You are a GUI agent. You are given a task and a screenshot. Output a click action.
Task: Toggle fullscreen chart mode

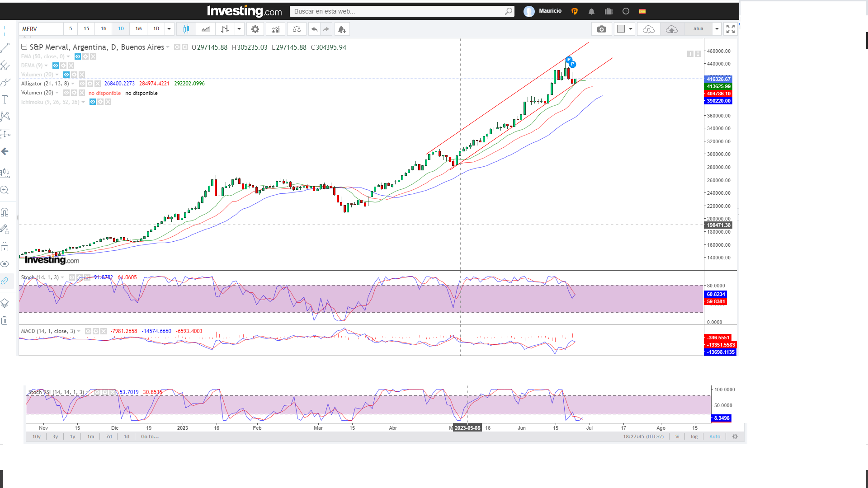[731, 29]
